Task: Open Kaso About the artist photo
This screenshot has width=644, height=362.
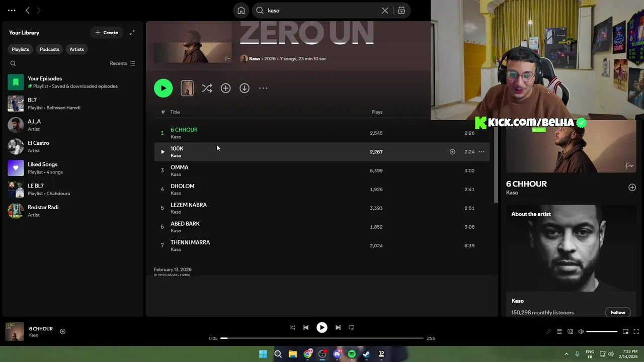Action: point(571,248)
